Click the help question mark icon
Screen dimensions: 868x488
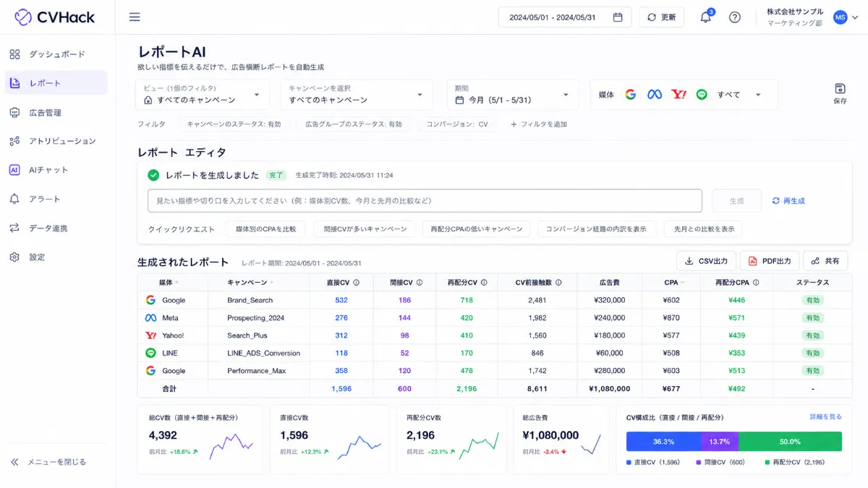(735, 17)
